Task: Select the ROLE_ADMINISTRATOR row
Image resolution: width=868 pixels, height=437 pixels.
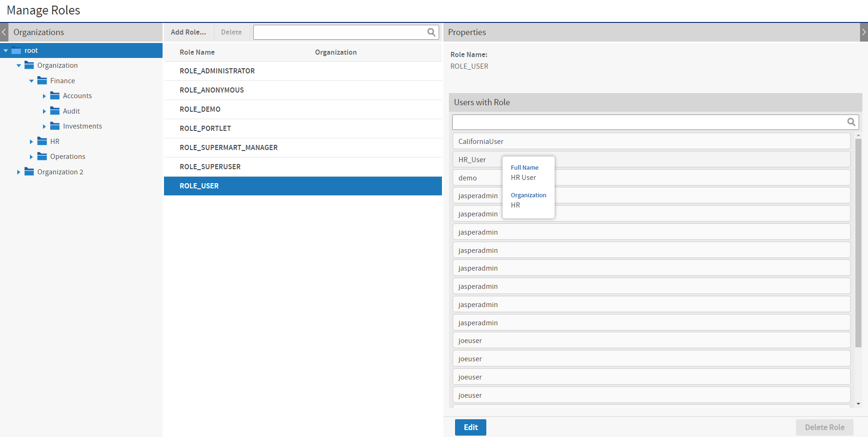Action: coord(303,71)
